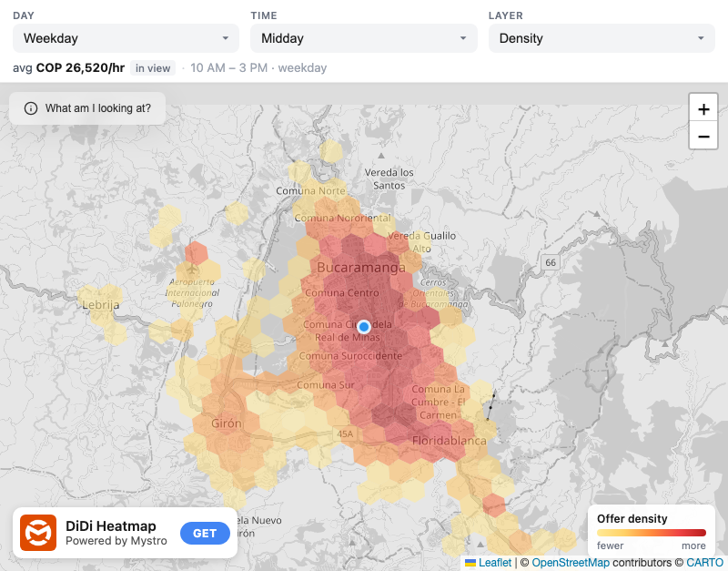Click the route 66 road shield

pos(551,262)
